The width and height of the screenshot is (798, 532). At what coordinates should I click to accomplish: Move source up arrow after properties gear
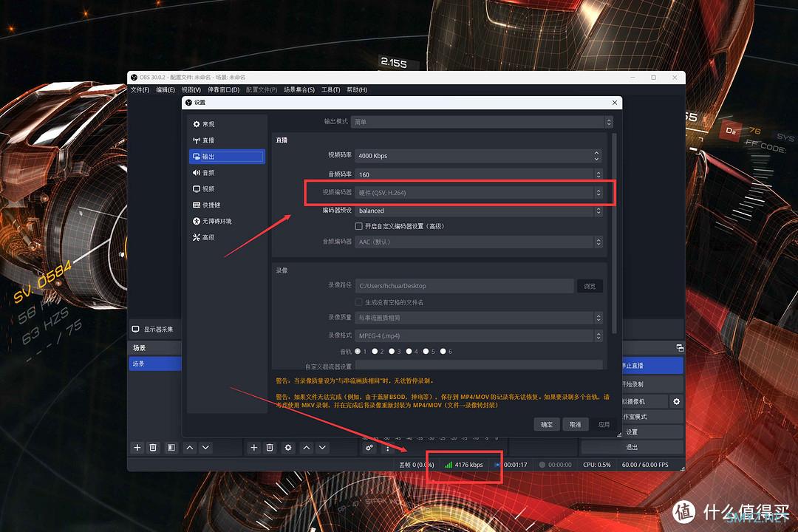point(307,448)
